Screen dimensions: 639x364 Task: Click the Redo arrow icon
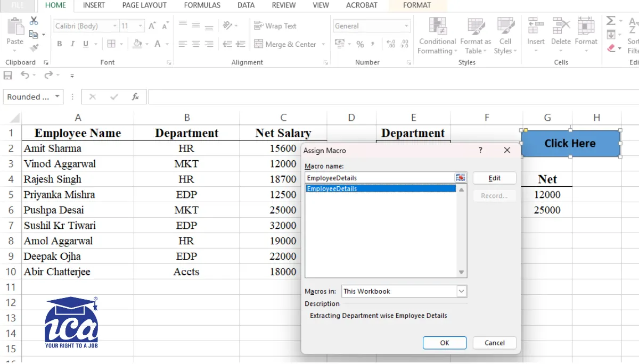point(48,75)
